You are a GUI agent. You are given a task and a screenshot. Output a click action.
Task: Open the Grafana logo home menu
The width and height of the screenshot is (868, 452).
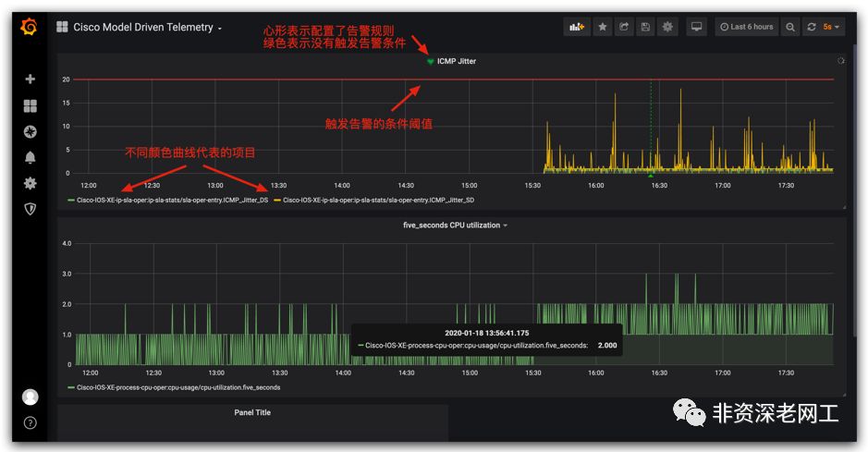click(29, 27)
